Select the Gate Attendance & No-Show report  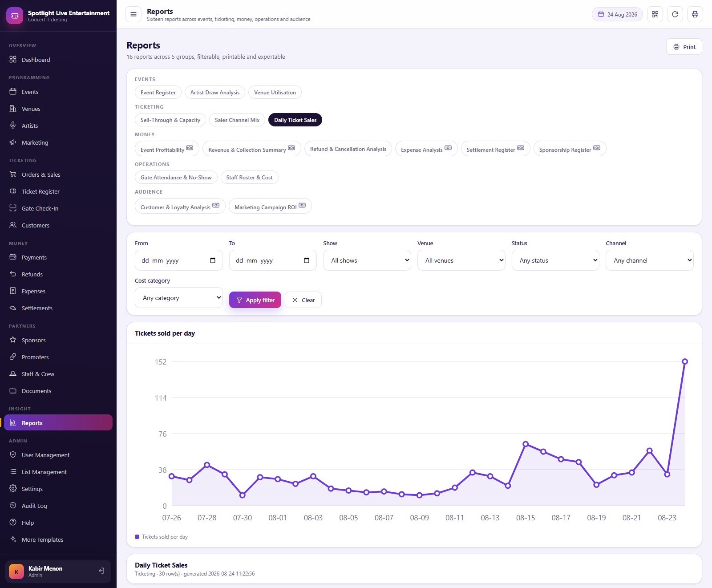tap(176, 178)
